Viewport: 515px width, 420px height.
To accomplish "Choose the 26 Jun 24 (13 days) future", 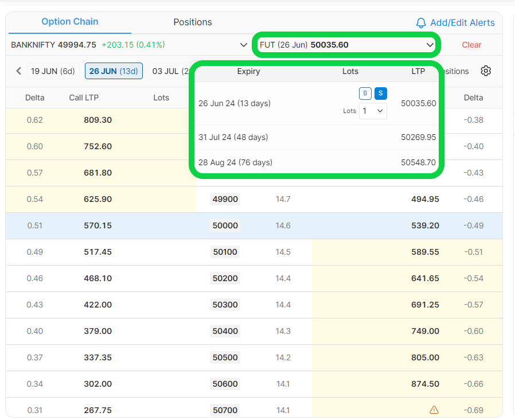I will pos(317,103).
